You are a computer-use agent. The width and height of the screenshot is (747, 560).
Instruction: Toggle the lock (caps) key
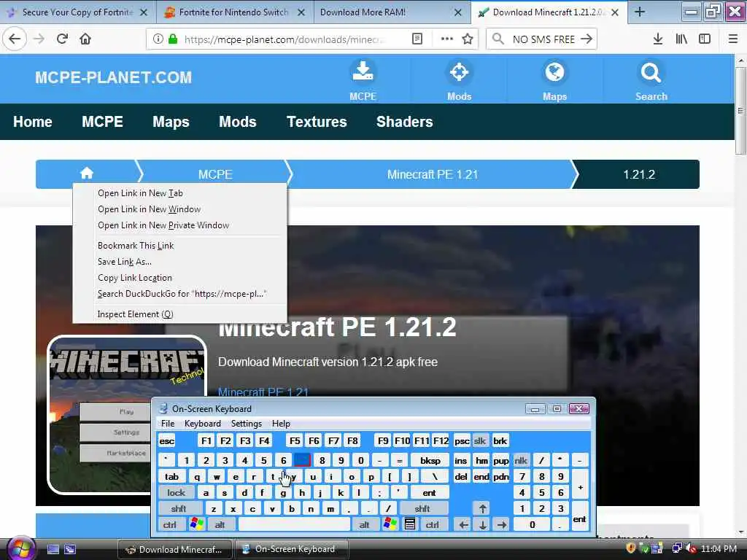tap(176, 492)
